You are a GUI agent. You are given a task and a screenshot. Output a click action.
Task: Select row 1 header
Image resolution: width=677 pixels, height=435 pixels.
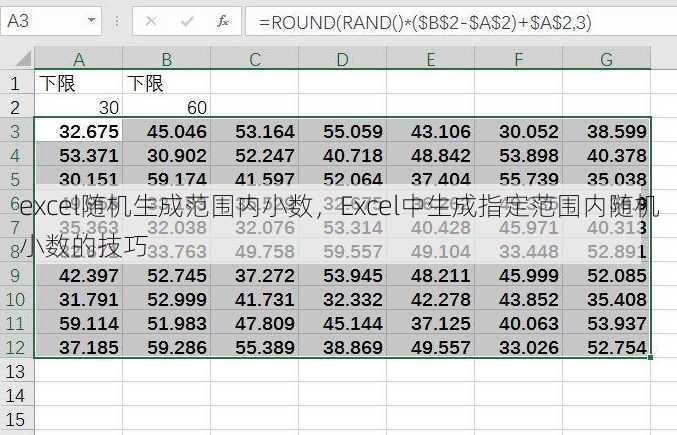point(16,83)
